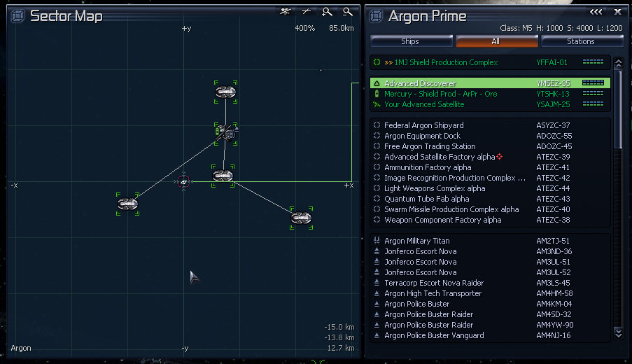Select Quantum Tube Fab alpha
This screenshot has width=632, height=364.
490,199
